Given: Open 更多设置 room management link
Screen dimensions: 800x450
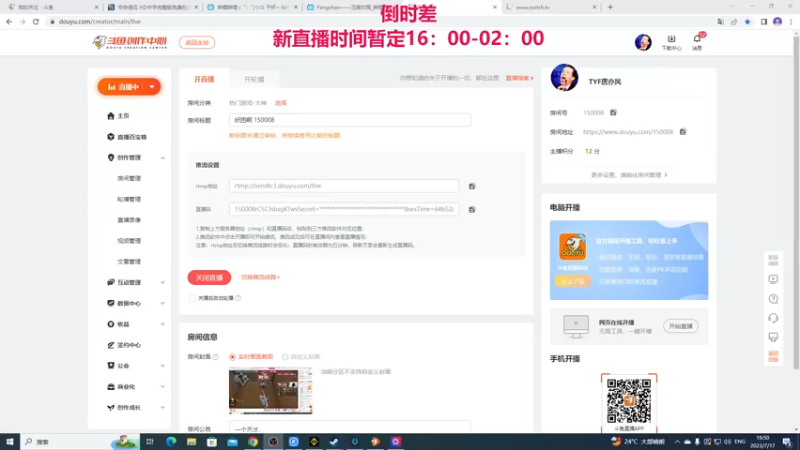Looking at the screenshot, I should pyautogui.click(x=629, y=175).
